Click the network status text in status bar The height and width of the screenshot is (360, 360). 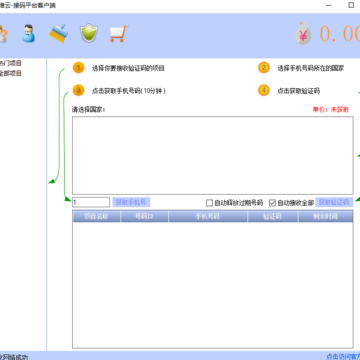[14, 357]
